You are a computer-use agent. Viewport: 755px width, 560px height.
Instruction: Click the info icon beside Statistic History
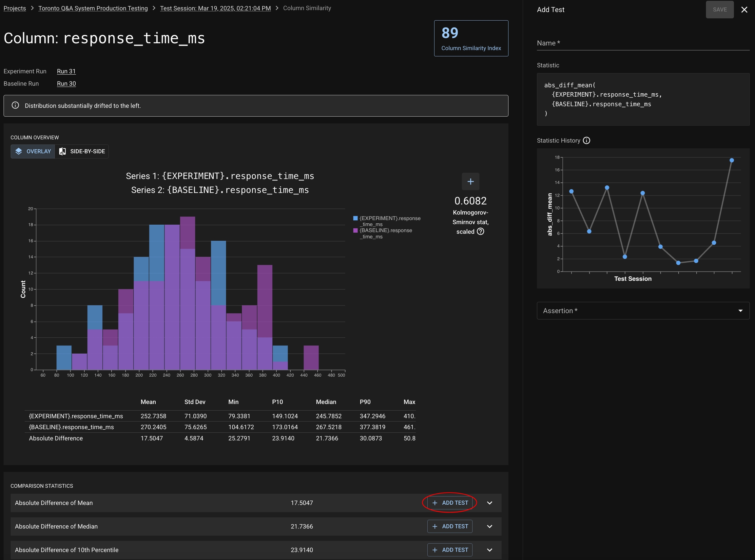point(587,140)
